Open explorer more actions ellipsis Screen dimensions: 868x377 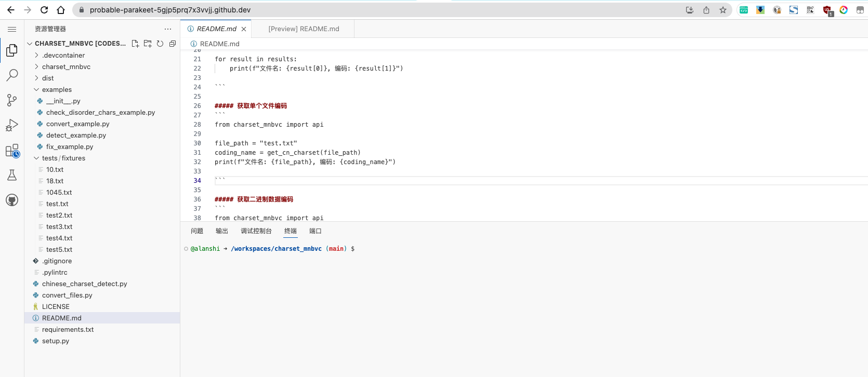(168, 29)
